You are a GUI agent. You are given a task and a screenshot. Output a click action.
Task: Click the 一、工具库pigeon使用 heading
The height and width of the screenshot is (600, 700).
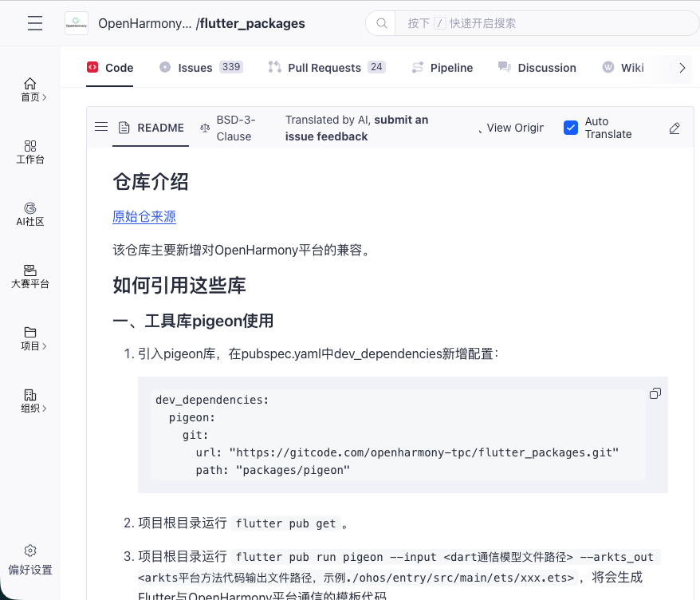(193, 321)
